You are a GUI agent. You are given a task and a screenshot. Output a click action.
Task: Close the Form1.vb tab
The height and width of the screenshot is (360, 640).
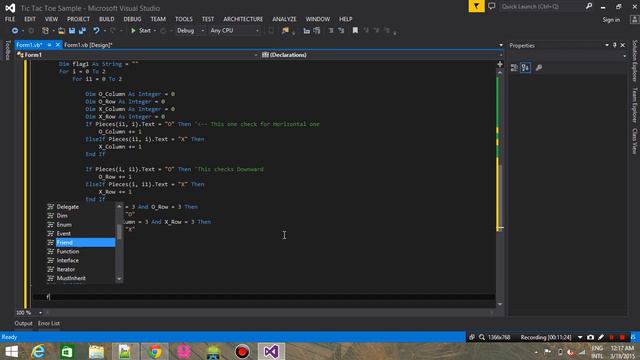[58, 45]
